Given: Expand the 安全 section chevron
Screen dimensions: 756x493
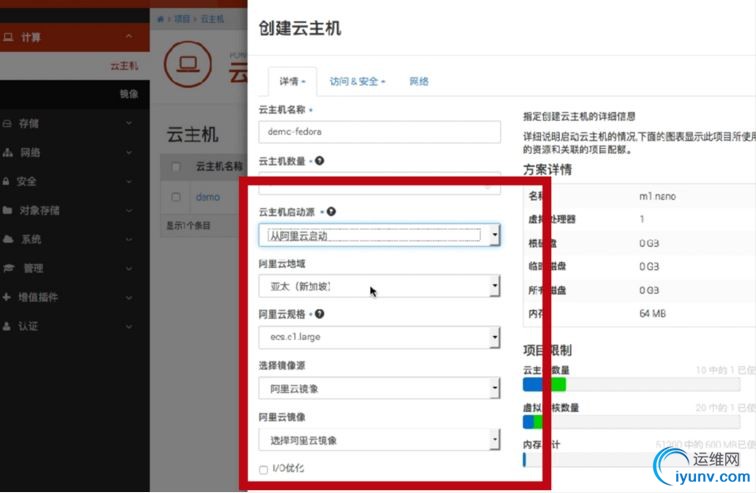Looking at the screenshot, I should [x=129, y=182].
